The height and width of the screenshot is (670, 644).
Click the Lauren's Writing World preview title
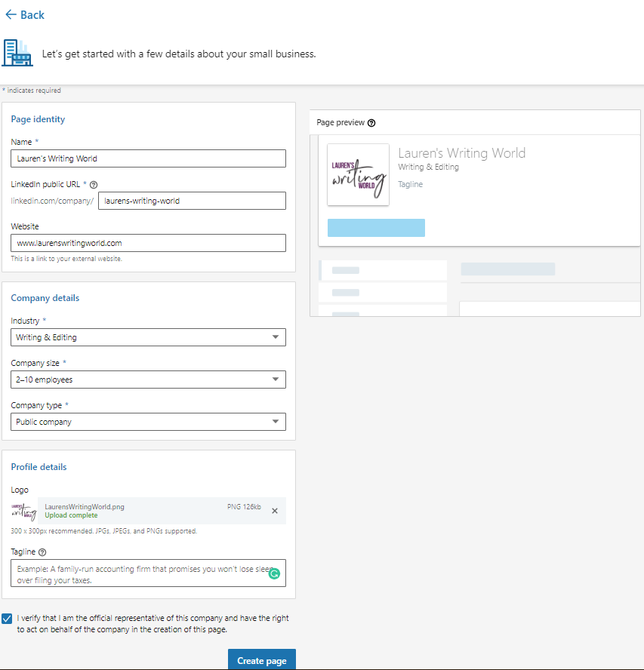[x=462, y=153]
